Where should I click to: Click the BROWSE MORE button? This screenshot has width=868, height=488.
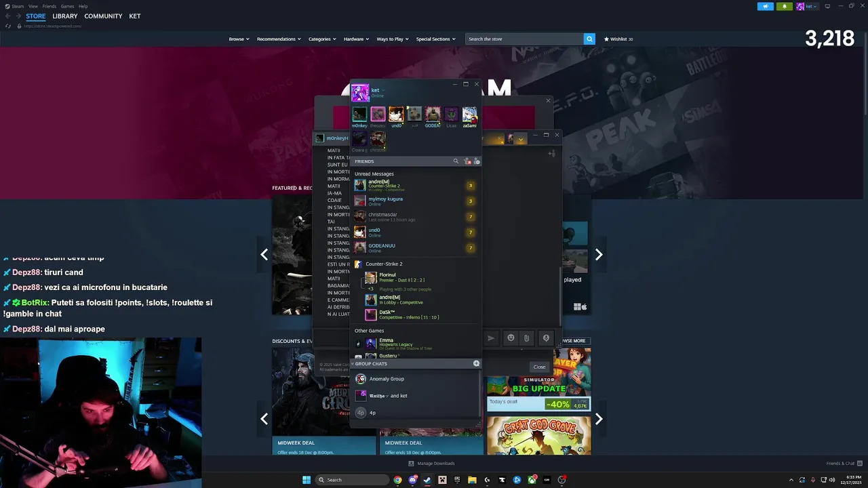pyautogui.click(x=575, y=341)
